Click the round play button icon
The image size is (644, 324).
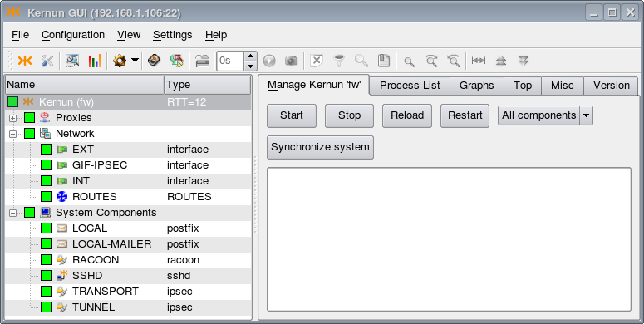pos(269,61)
